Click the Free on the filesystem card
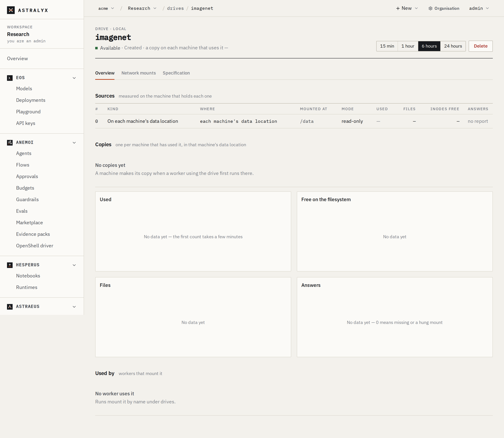This screenshot has height=438, width=504. coord(395,231)
